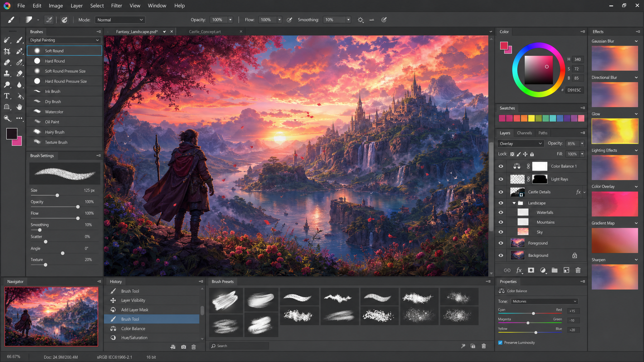Click the Brush Presets search field
The height and width of the screenshot is (362, 644).
point(239,346)
